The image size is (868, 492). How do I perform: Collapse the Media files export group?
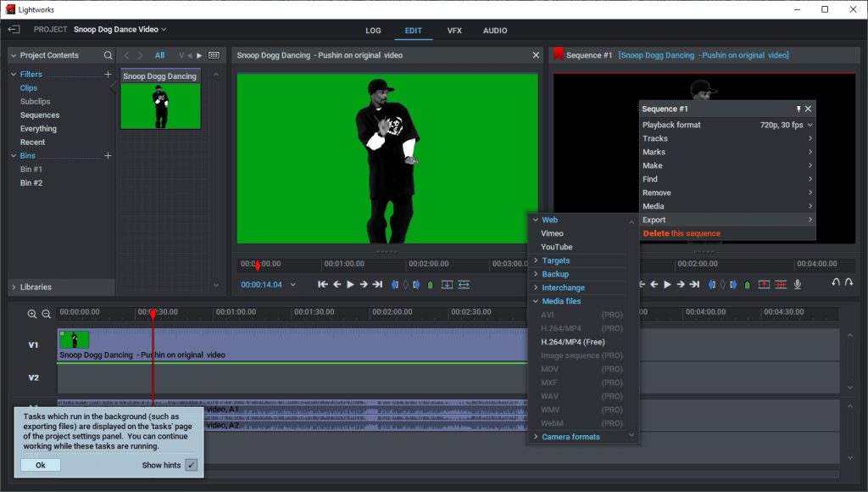pos(536,301)
